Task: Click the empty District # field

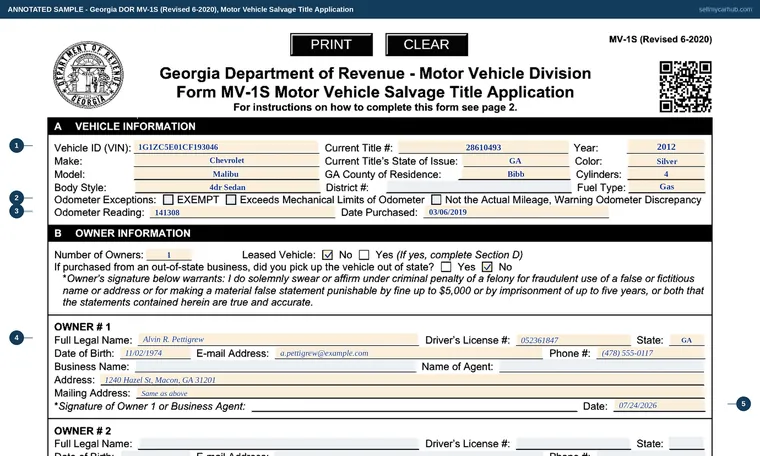Action: (x=478, y=187)
